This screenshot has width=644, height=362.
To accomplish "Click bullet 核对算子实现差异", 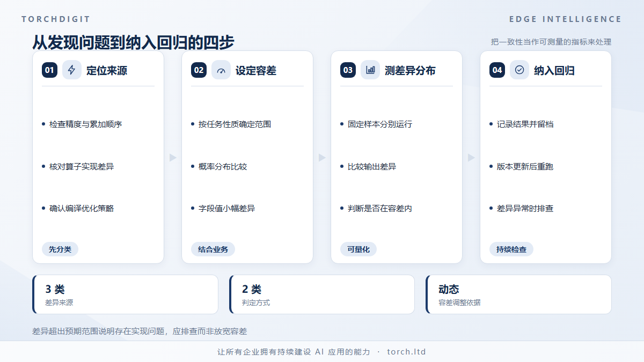I will [x=82, y=166].
